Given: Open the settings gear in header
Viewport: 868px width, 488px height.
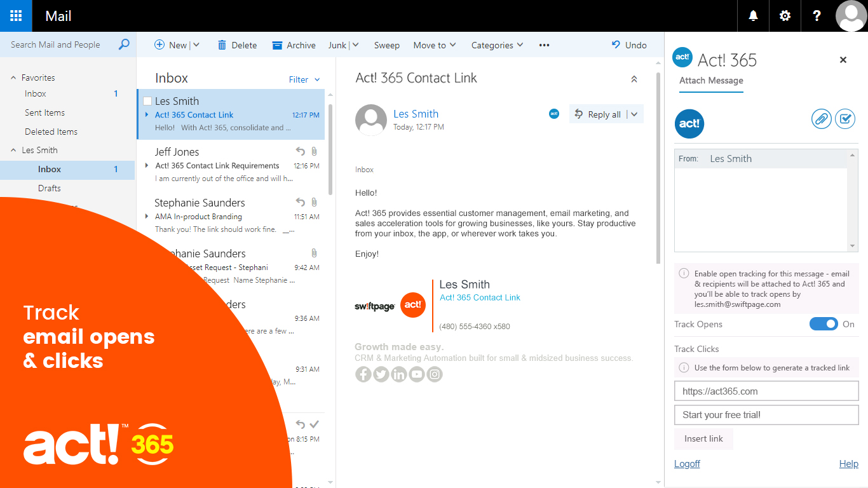Looking at the screenshot, I should pyautogui.click(x=785, y=16).
